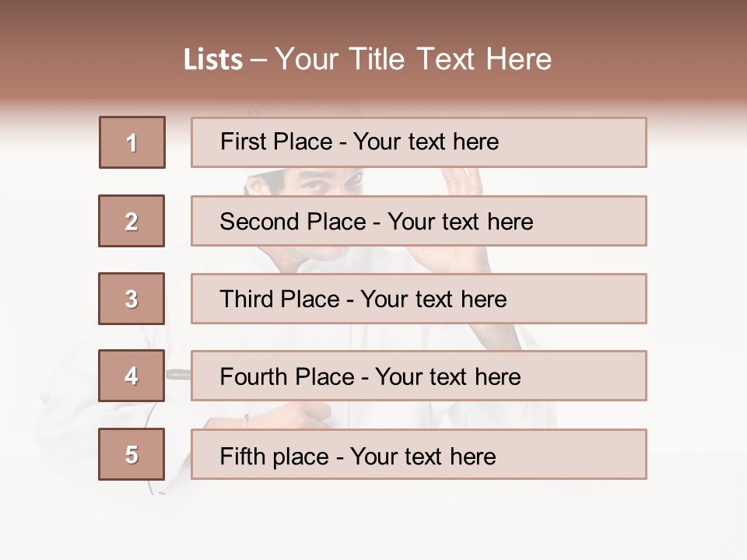Click the words 'Fourth Place' in row four
Screen dimensions: 747x560
pos(286,377)
